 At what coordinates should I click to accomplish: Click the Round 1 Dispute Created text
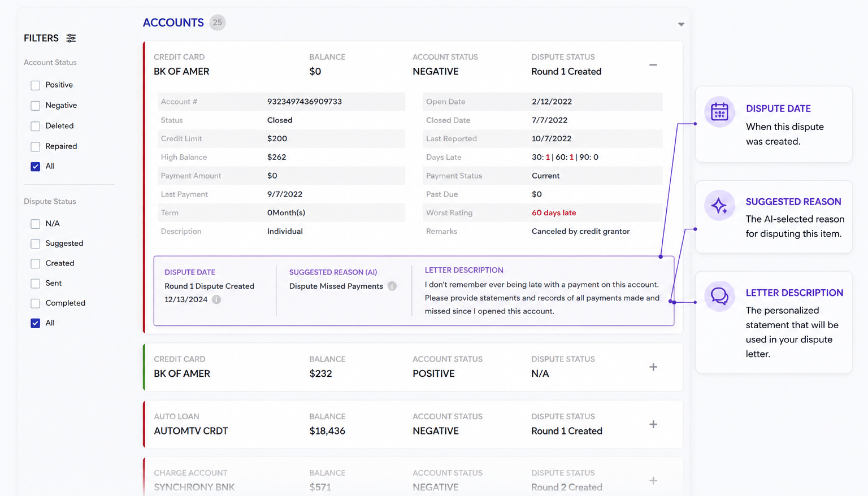(210, 286)
